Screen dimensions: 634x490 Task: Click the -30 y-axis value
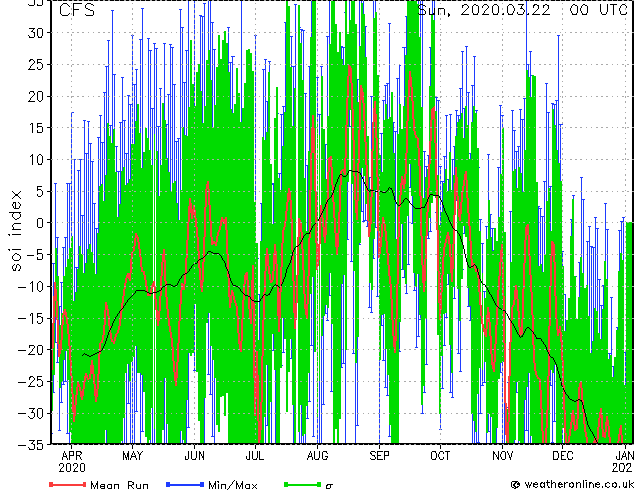coord(31,414)
